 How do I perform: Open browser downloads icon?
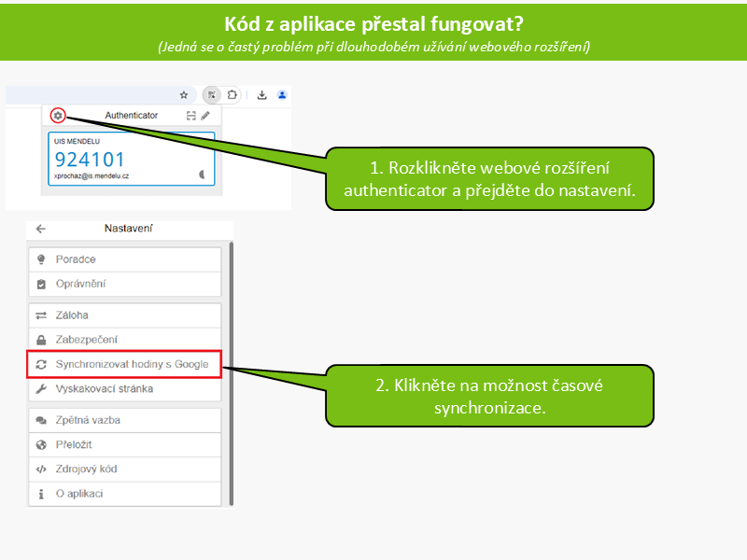(262, 95)
